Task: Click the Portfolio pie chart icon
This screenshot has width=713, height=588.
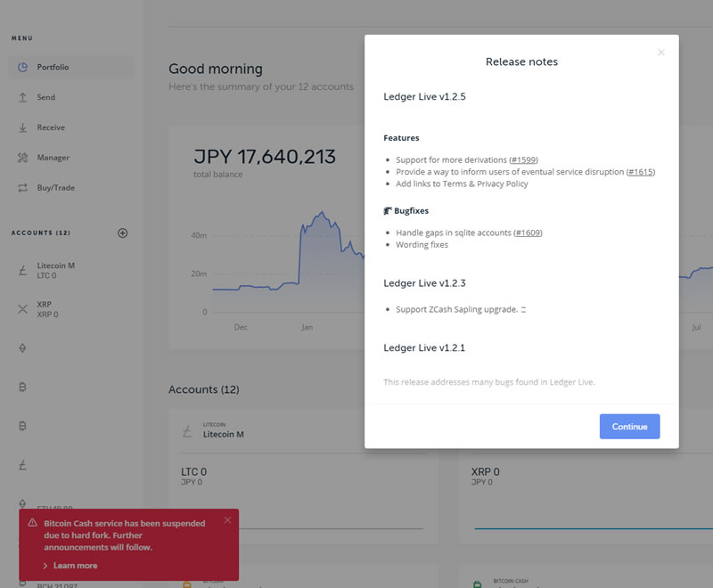Action: point(23,67)
